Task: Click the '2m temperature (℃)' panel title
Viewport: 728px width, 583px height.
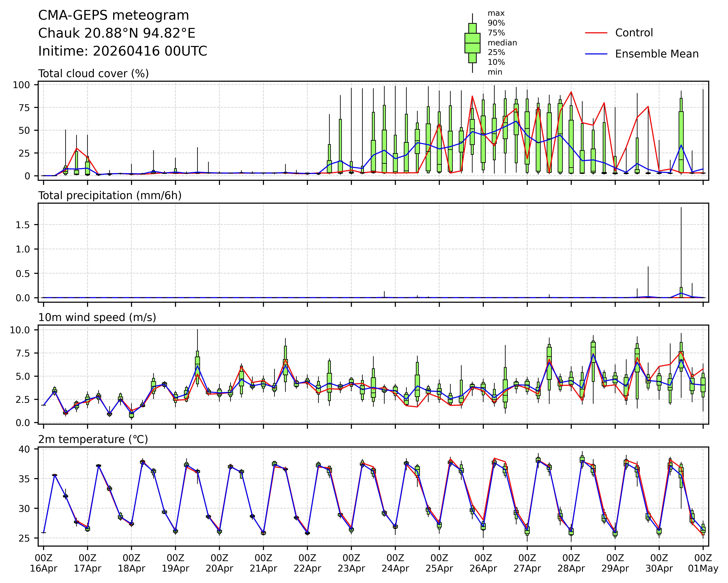Action: [93, 439]
